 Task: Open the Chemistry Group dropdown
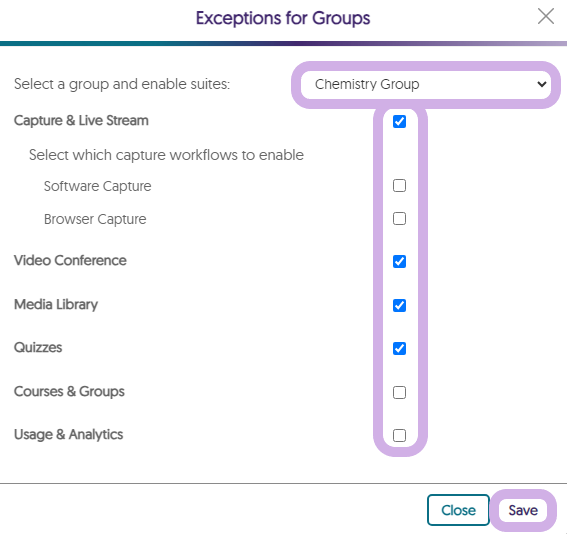pos(426,85)
